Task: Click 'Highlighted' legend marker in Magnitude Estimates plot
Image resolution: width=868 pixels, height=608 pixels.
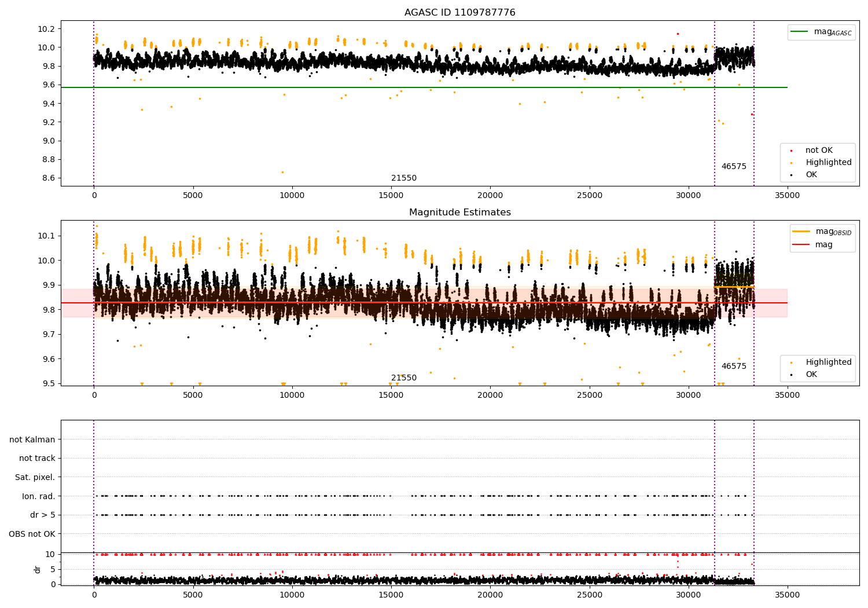Action: tap(791, 362)
